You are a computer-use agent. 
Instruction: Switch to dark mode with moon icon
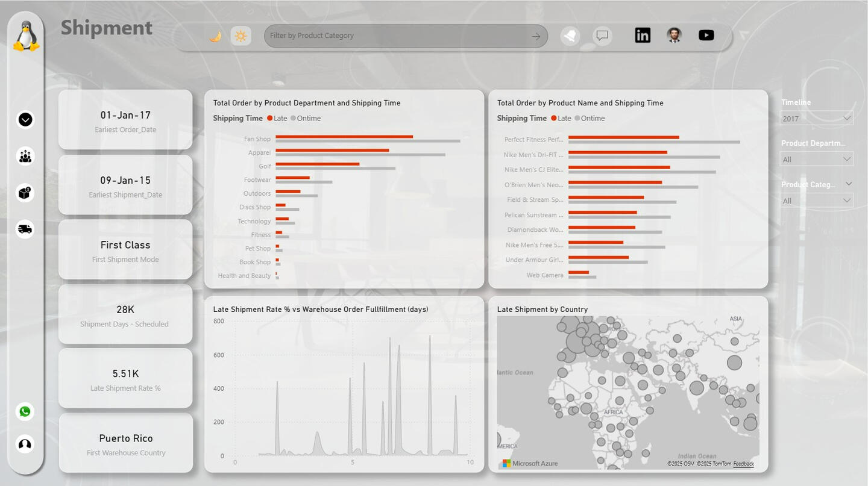tap(215, 36)
